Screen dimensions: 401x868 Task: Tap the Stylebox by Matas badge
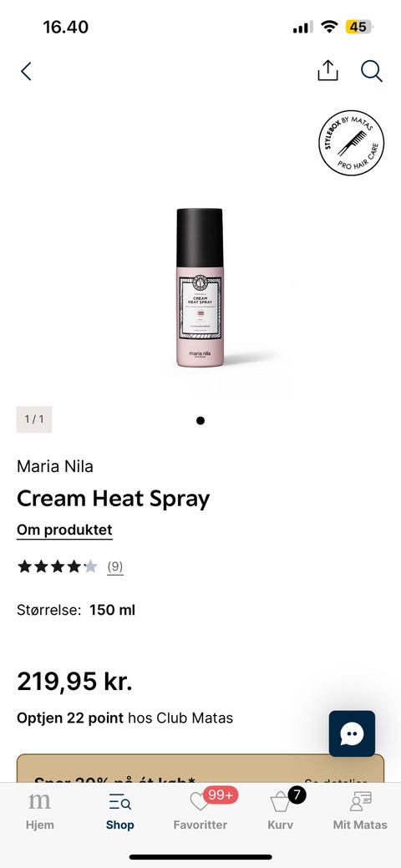click(351, 143)
